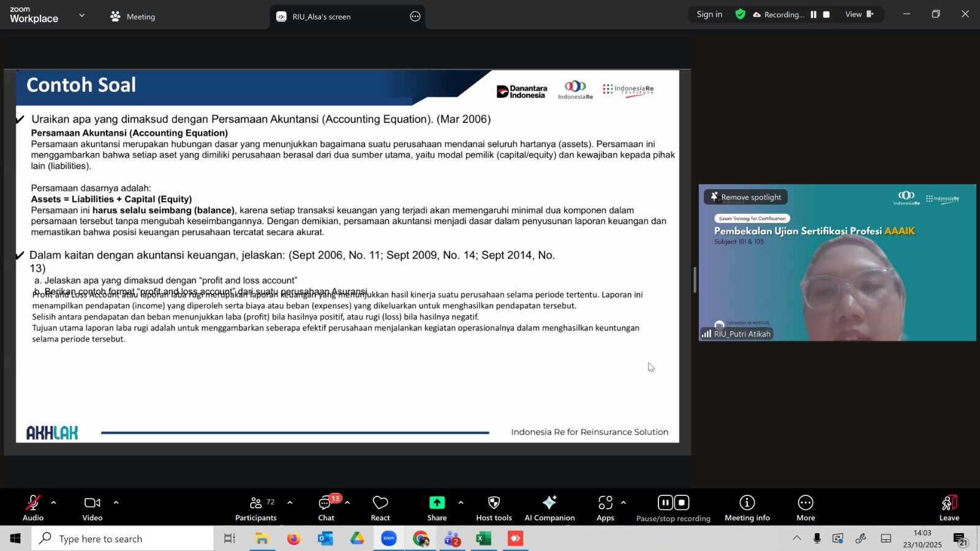Expand the audio options chevron
The image size is (980, 551).
click(54, 503)
